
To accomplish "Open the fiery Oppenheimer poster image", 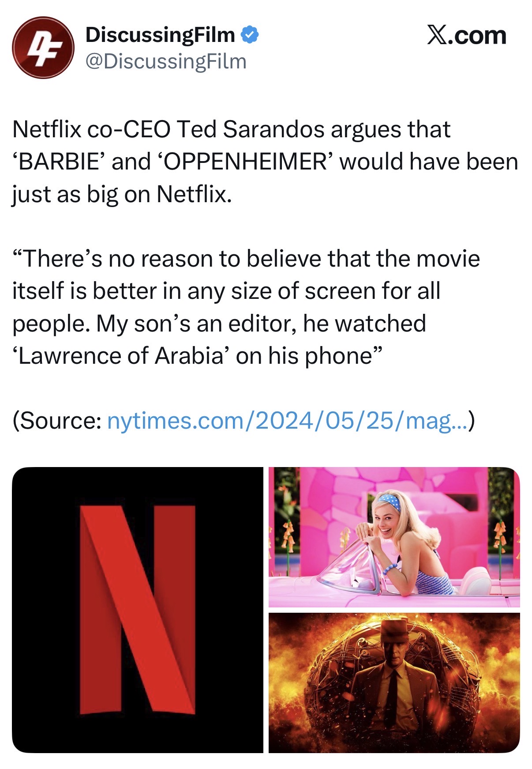I will (x=394, y=682).
